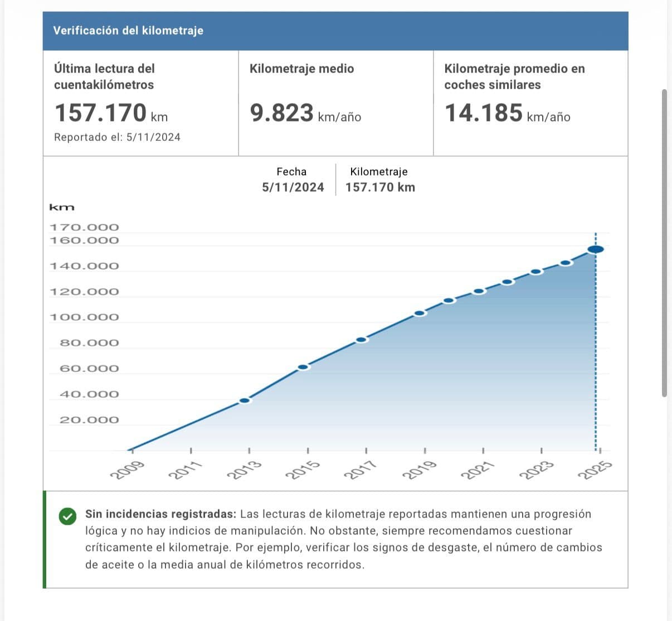Click the data point at 2017

[362, 340]
